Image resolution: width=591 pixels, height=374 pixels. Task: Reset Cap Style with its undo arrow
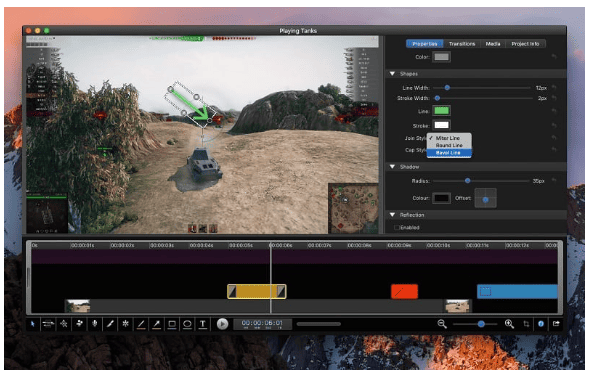554,150
